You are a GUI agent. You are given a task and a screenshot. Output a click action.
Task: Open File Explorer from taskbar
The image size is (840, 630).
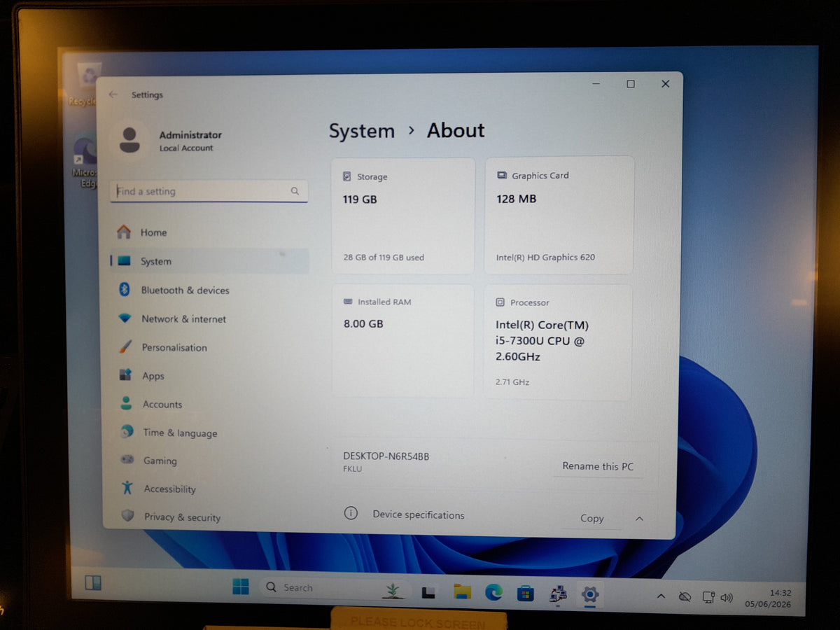462,592
